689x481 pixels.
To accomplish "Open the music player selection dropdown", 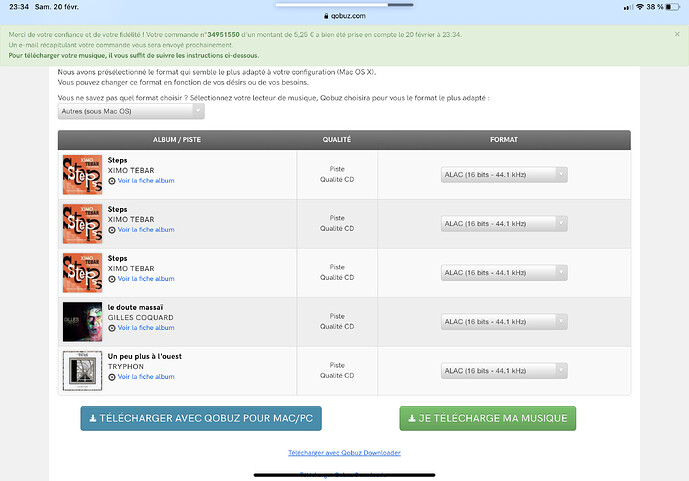I will (x=131, y=111).
